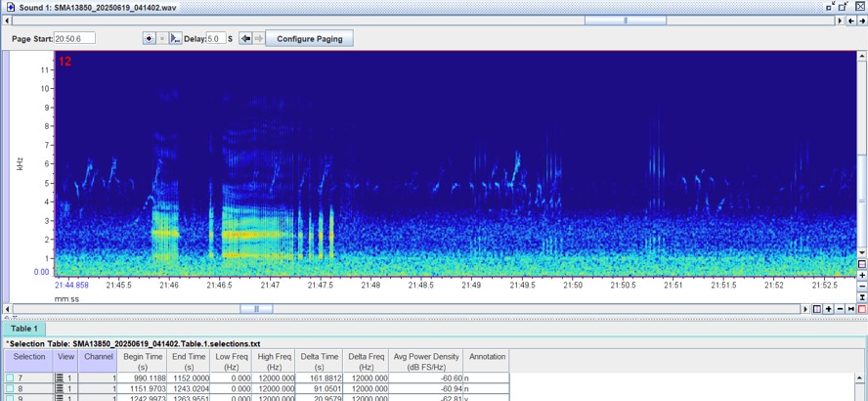Click vertical zoom out minus button
868x401 pixels.
point(862,287)
